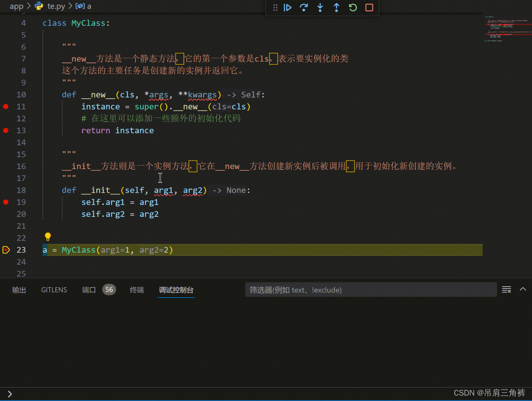Toggle the breakpoint on line 19
The height and width of the screenshot is (401, 532).
point(6,202)
